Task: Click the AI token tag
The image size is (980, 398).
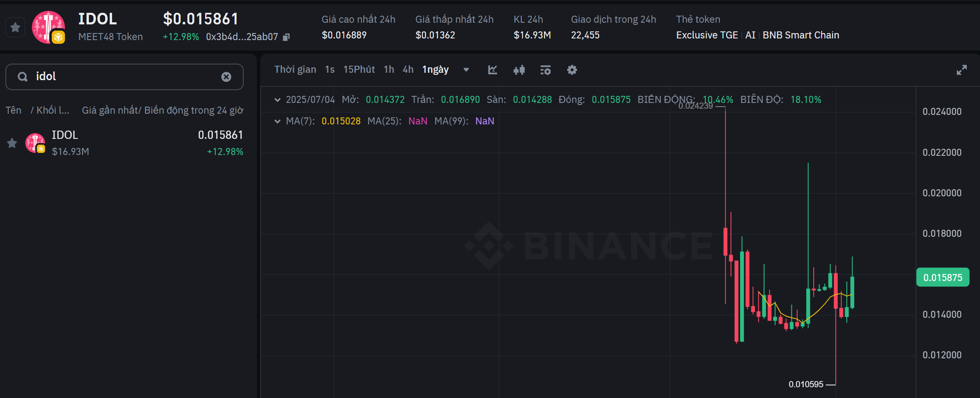Action: (750, 35)
